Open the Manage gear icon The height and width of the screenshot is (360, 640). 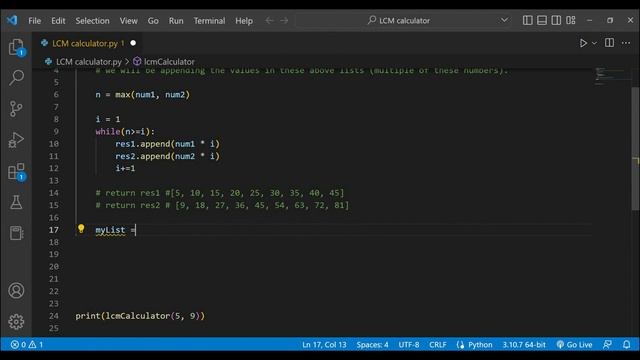click(16, 322)
